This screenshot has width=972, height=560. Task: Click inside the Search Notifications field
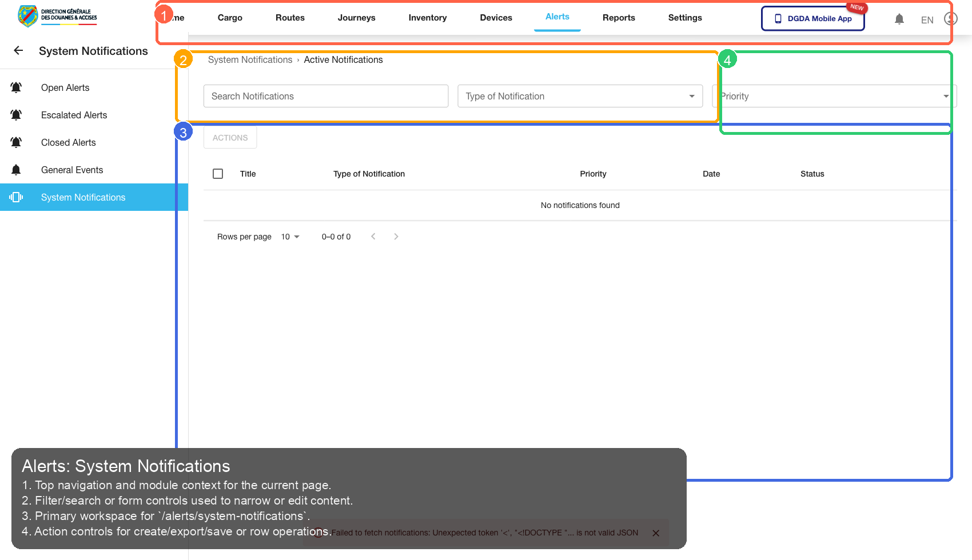[325, 96]
